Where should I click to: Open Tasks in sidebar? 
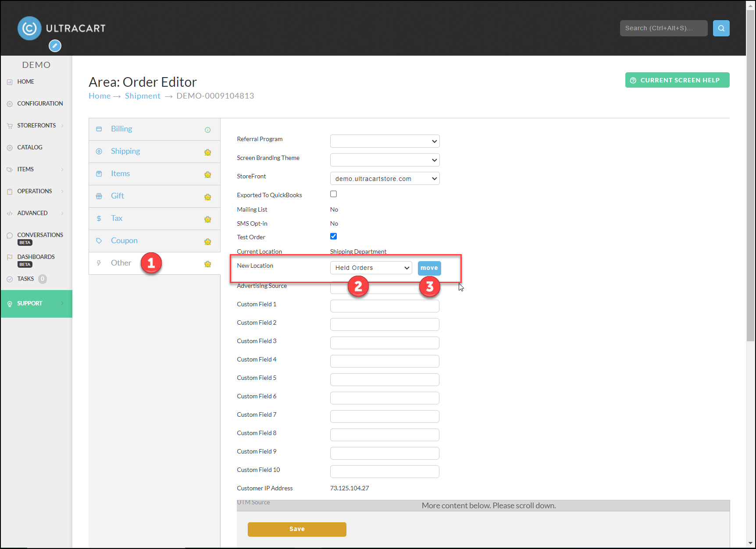pyautogui.click(x=25, y=279)
